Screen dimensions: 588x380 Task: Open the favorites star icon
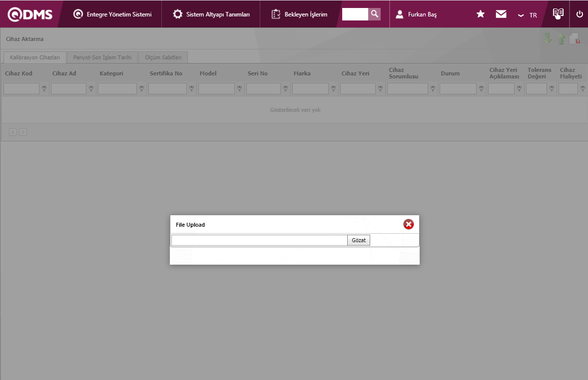(x=481, y=14)
